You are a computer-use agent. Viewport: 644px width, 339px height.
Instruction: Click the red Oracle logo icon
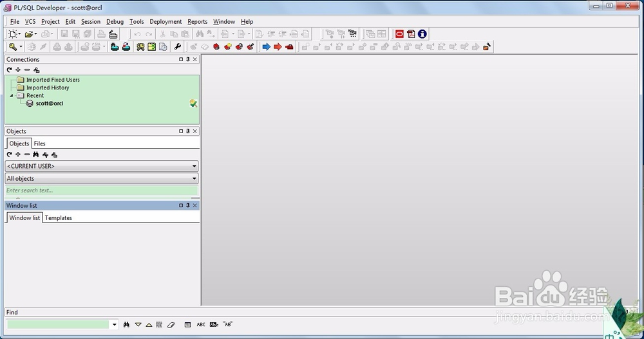pyautogui.click(x=399, y=34)
